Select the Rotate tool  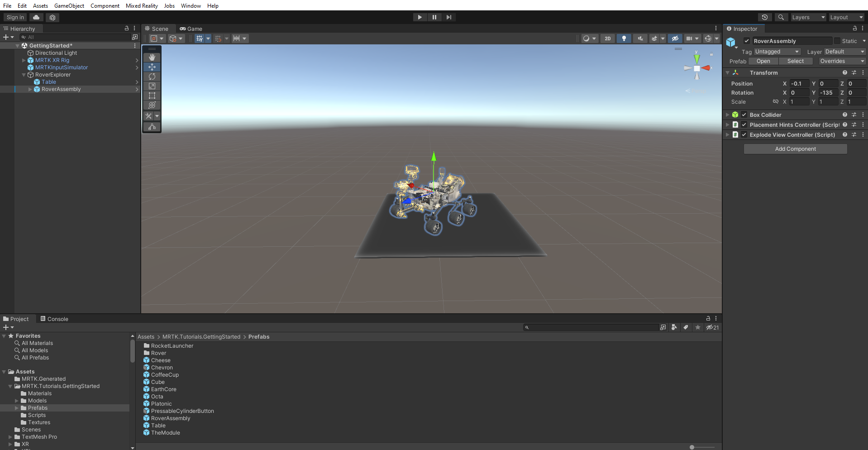coord(152,77)
